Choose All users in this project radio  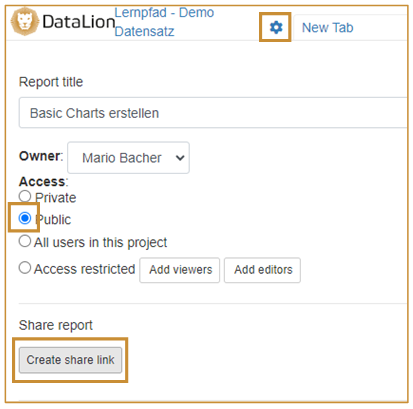pos(25,241)
